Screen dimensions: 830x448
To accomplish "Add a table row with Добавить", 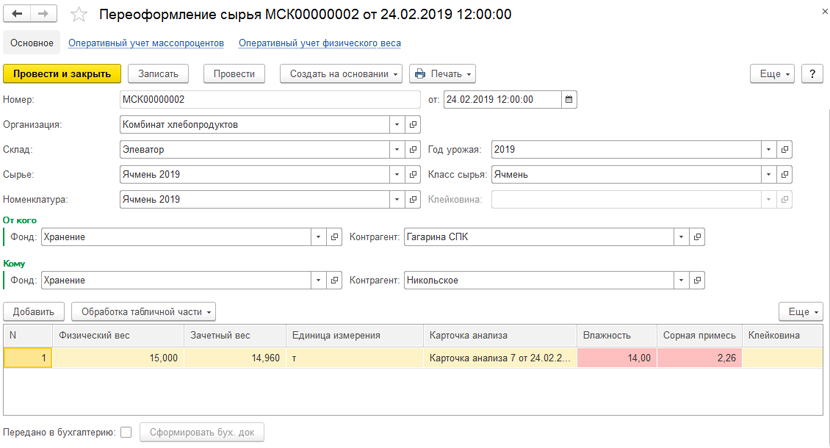I will pyautogui.click(x=33, y=311).
